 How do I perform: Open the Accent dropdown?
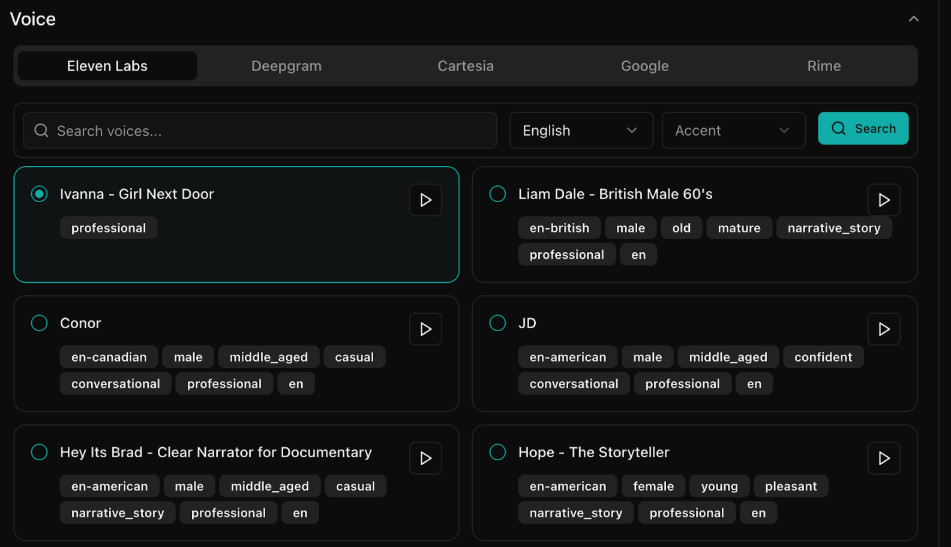click(x=733, y=130)
